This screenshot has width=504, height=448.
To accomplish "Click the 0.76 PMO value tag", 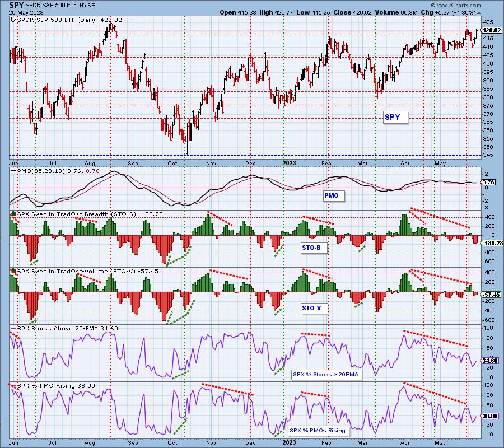I will [x=489, y=182].
